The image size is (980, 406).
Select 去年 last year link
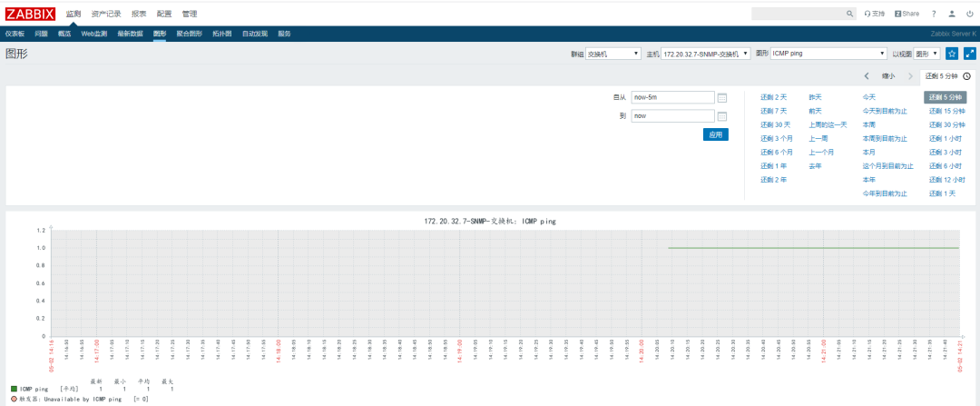pyautogui.click(x=815, y=166)
